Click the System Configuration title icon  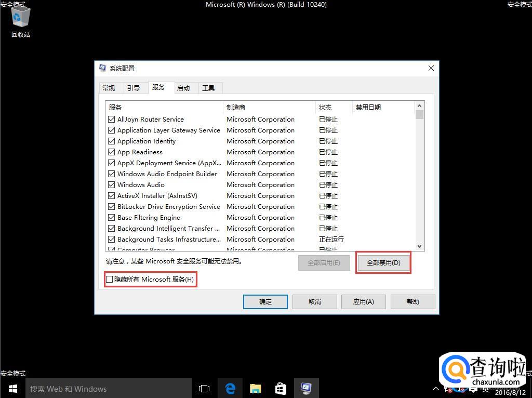pos(102,68)
